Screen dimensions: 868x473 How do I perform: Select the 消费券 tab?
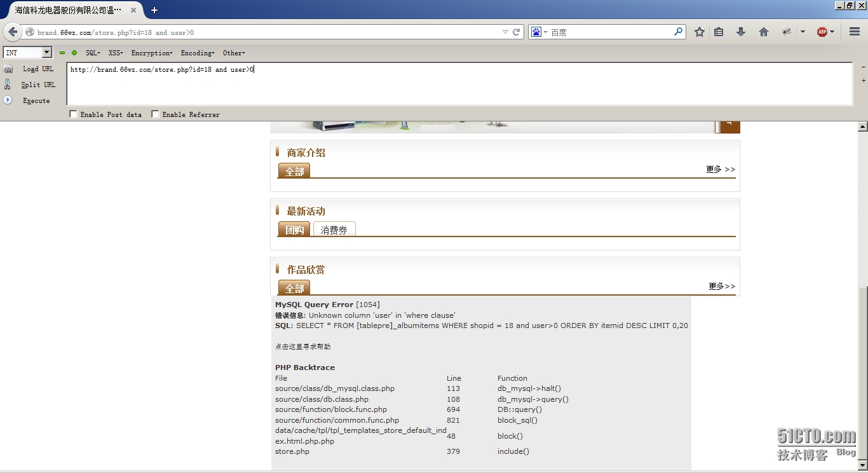[x=334, y=230]
